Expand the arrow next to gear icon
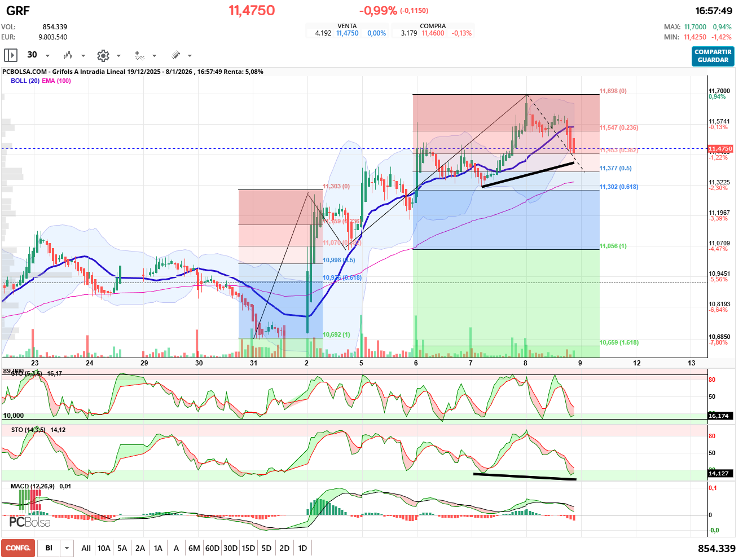Screen dimensions: 743x560 (x=118, y=56)
